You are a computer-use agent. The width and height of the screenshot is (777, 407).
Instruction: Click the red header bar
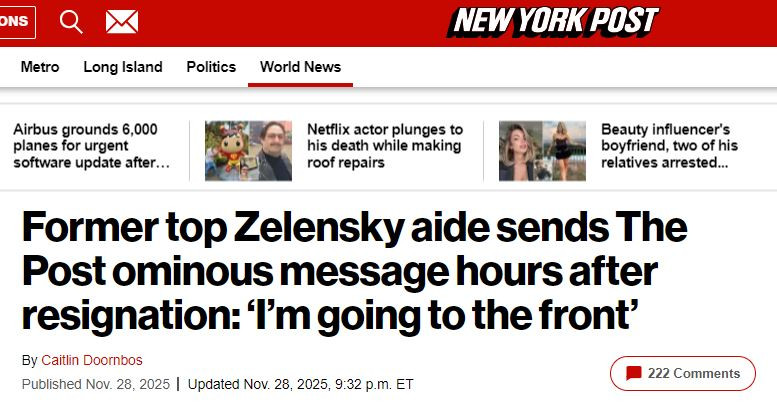pos(300,21)
